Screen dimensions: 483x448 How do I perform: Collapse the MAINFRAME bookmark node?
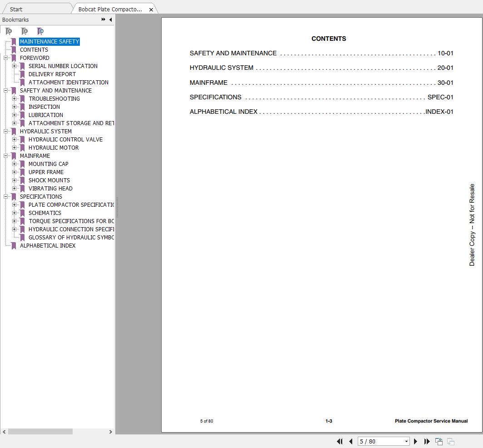(5, 156)
